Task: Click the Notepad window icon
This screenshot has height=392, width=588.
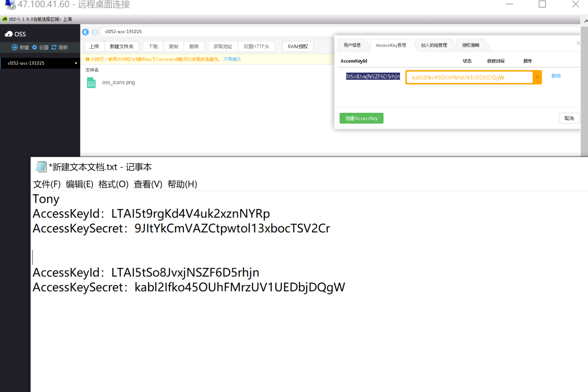Action: (41, 166)
